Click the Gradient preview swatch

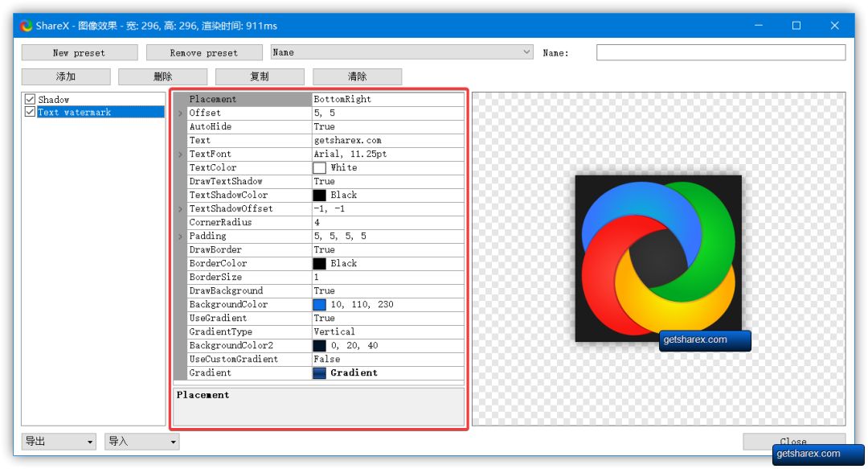tap(319, 373)
